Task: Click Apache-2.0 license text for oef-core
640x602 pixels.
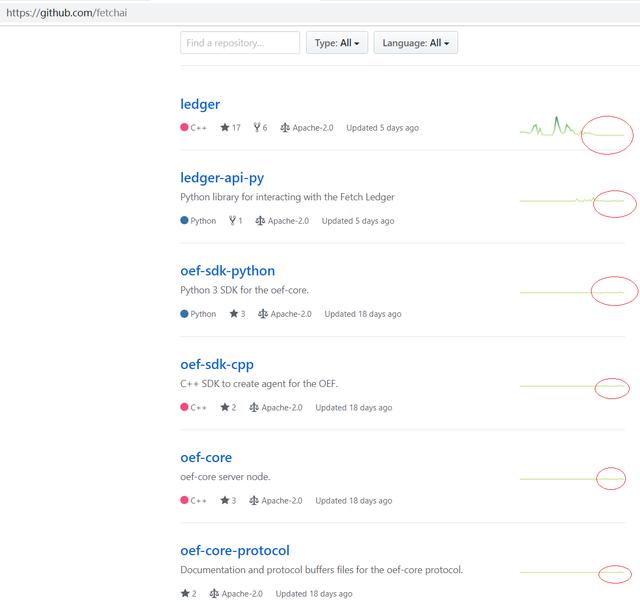Action: pyautogui.click(x=282, y=500)
